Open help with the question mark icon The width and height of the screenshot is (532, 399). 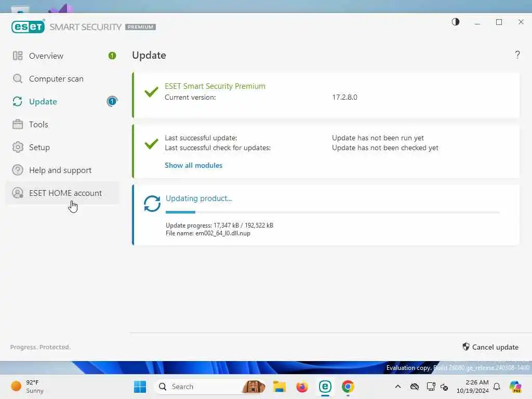(517, 55)
